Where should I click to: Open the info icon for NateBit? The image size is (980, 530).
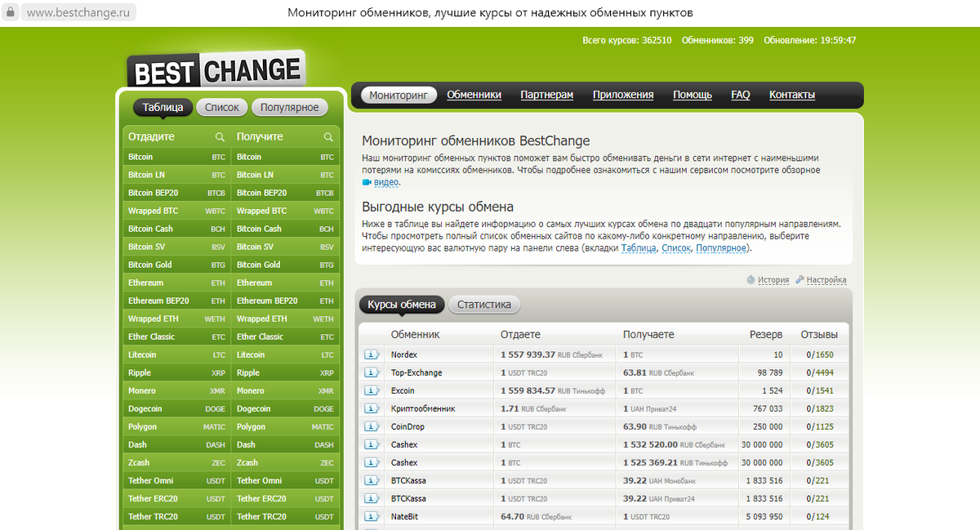tap(372, 516)
